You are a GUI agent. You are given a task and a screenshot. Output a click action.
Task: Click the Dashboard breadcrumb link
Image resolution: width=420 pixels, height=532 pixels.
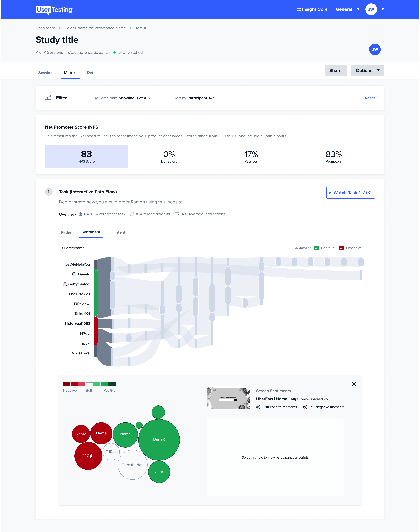[x=45, y=28]
